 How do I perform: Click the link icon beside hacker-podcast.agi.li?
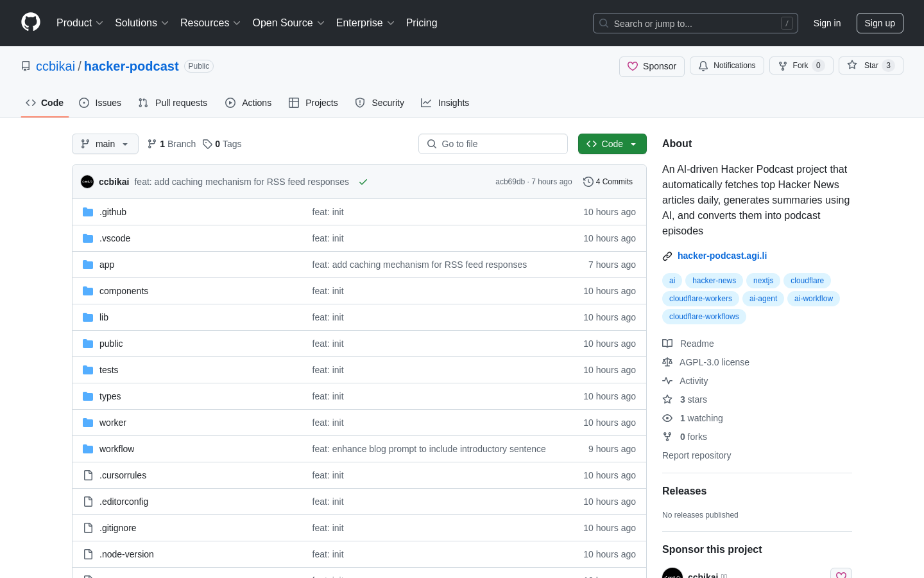[667, 256]
